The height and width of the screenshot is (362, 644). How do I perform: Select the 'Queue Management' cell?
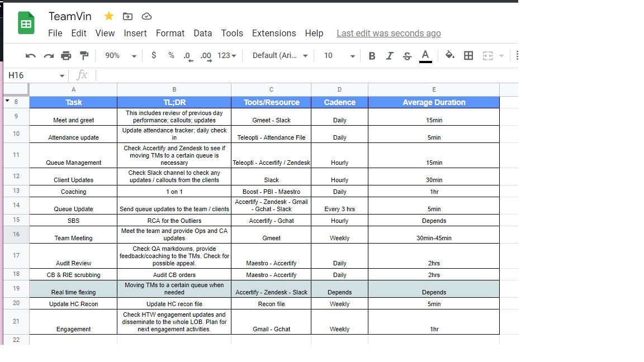click(x=74, y=155)
